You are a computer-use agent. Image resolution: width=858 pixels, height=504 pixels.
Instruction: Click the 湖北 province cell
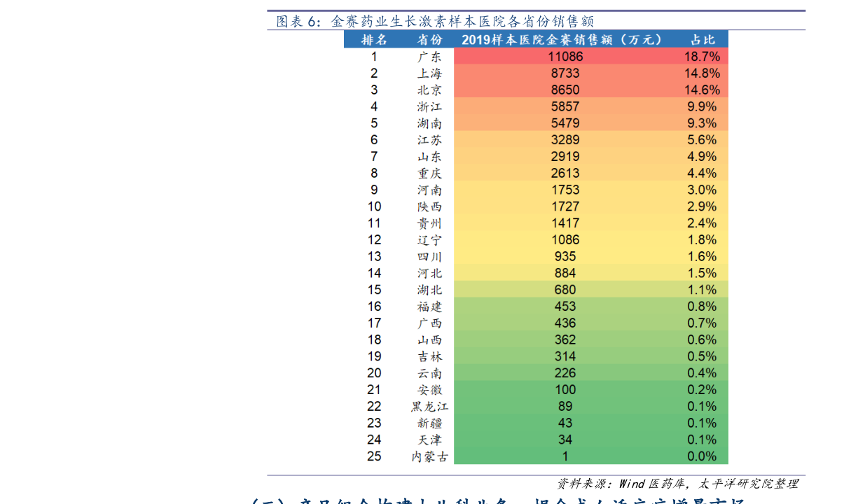coord(429,290)
